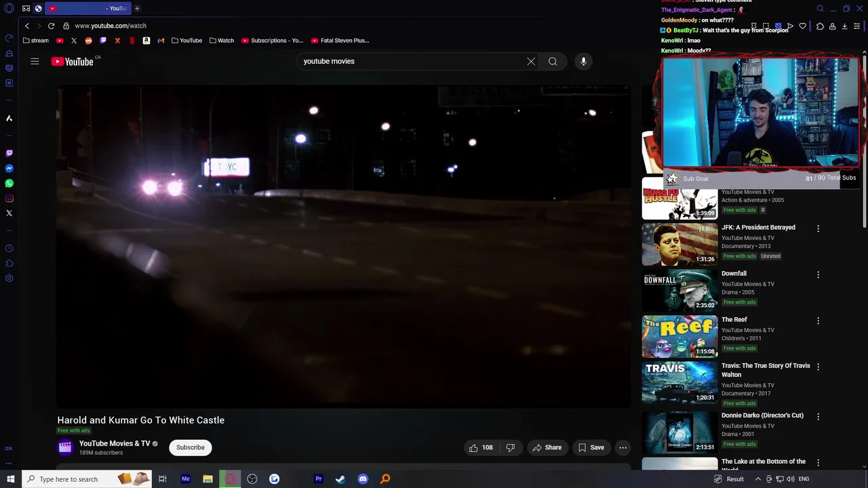Open the 'Subscriptions - Yo...' bookmark
The height and width of the screenshot is (488, 868).
pos(272,41)
